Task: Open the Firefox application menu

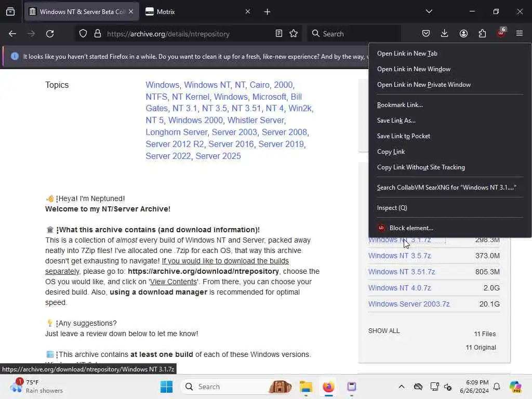Action: click(x=520, y=34)
